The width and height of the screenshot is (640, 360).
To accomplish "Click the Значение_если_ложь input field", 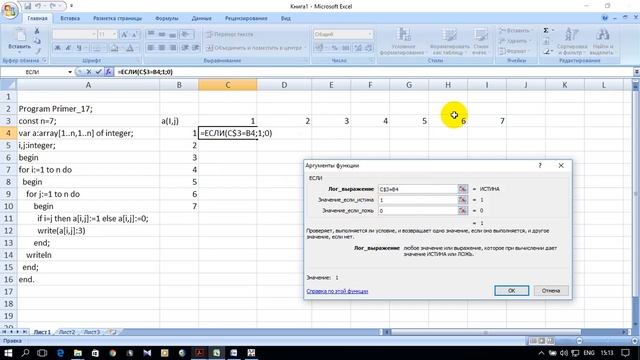I will pos(418,210).
